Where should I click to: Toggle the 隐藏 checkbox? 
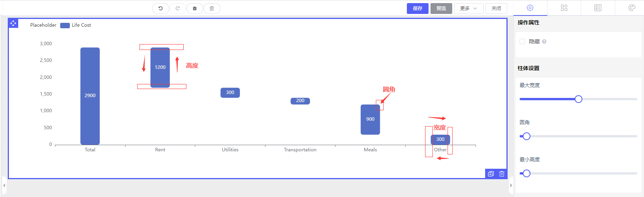(x=522, y=41)
